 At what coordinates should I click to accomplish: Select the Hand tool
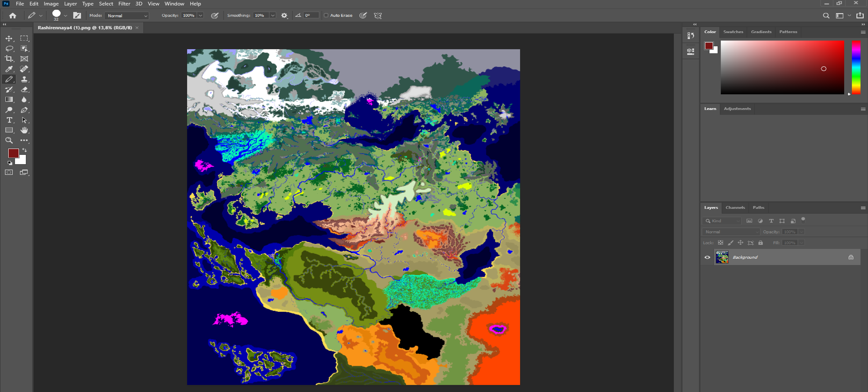(24, 130)
